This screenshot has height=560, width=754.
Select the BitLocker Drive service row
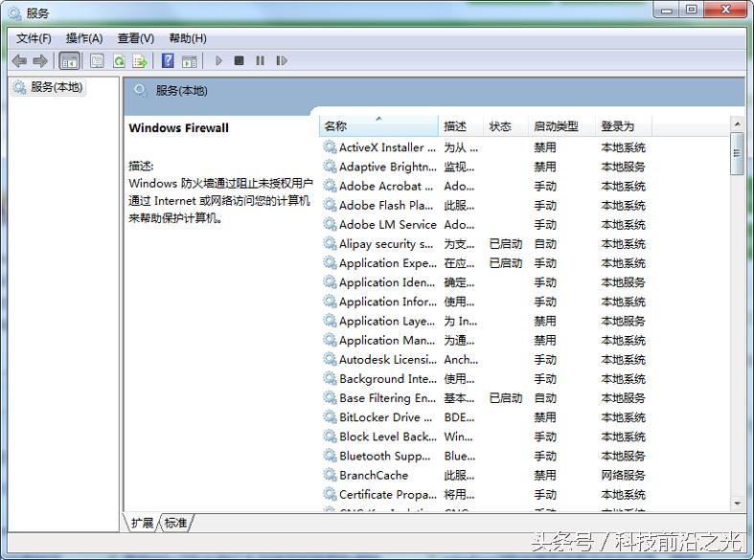[485, 417]
